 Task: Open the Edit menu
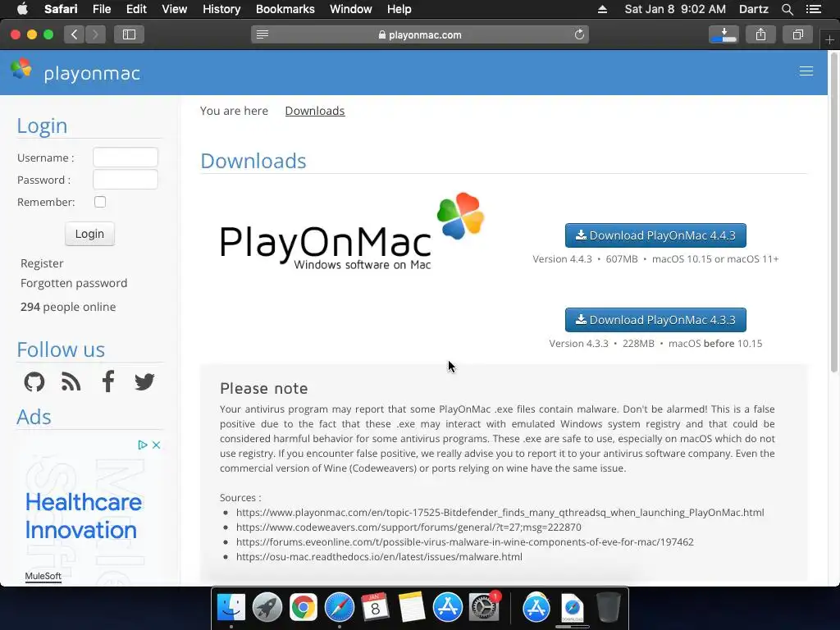pos(136,9)
